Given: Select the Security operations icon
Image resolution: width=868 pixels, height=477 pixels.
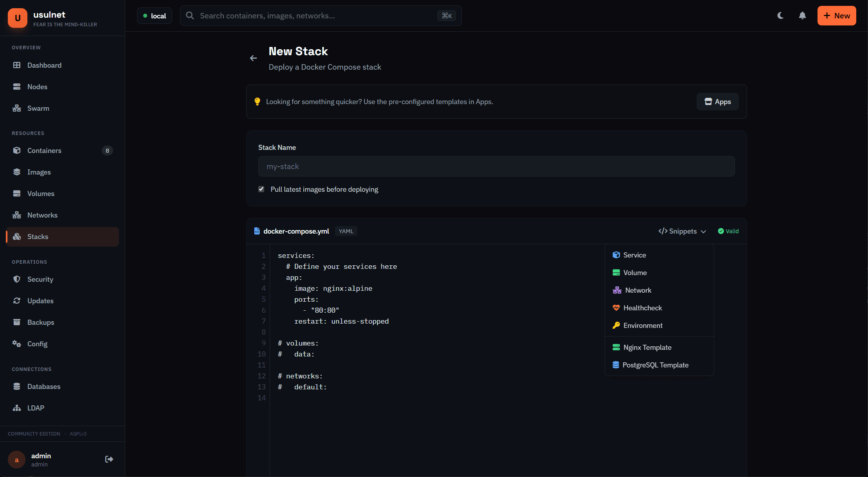Looking at the screenshot, I should (x=17, y=279).
